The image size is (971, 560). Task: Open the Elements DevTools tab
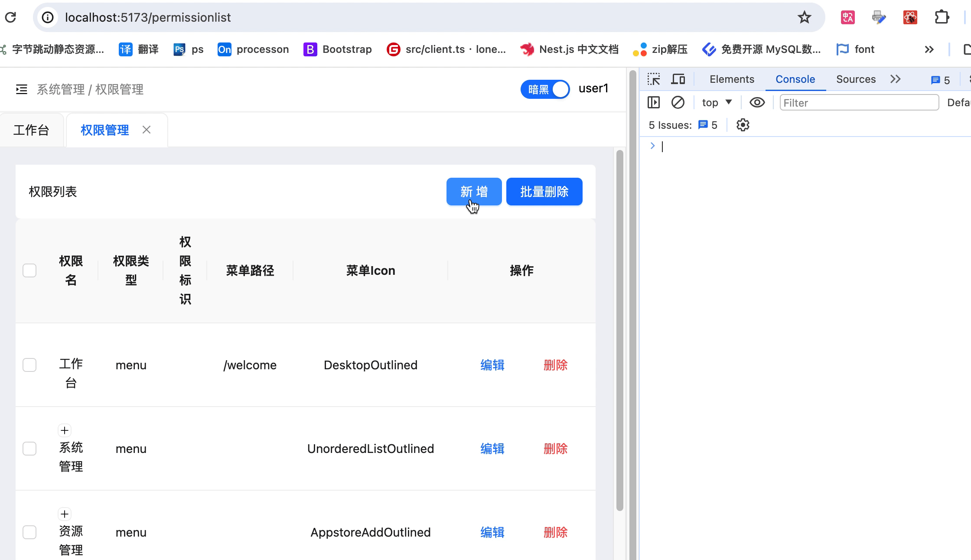[732, 79]
